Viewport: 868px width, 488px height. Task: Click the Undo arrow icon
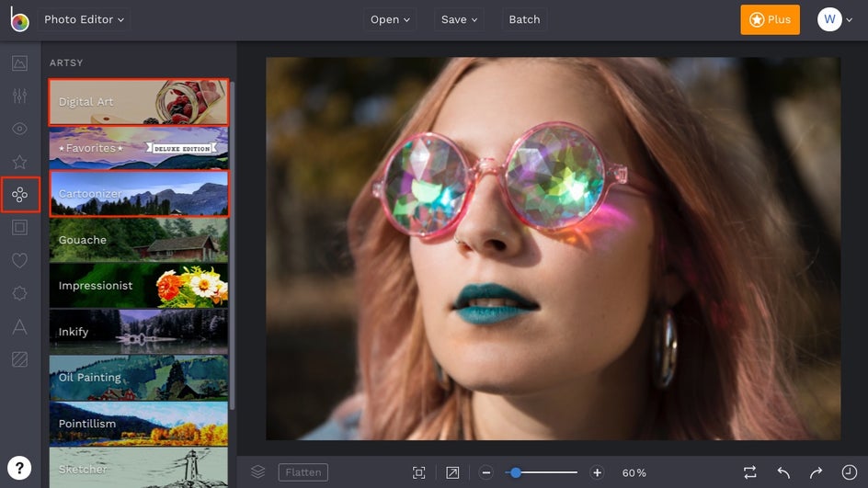[783, 472]
